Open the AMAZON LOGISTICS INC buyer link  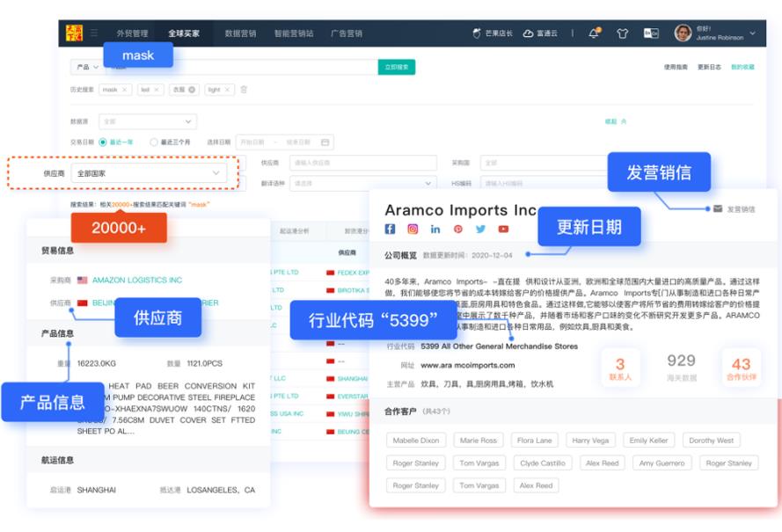[137, 281]
